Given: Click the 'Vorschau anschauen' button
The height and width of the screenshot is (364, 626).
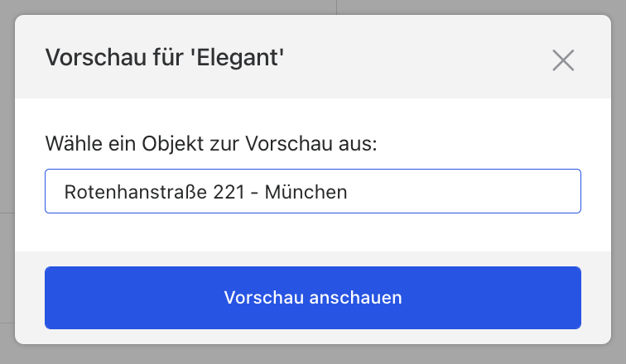Looking at the screenshot, I should click(313, 298).
